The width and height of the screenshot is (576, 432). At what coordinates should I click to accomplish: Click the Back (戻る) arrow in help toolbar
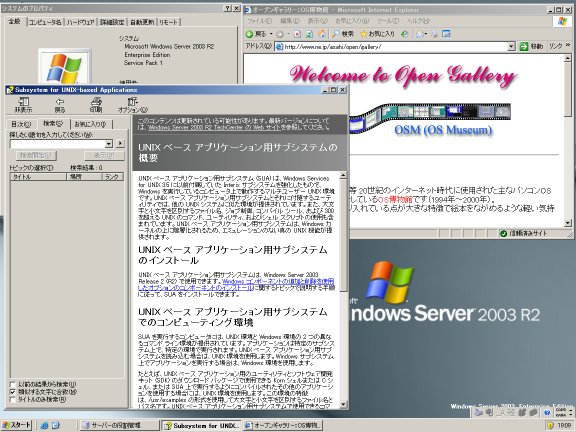coord(60,105)
